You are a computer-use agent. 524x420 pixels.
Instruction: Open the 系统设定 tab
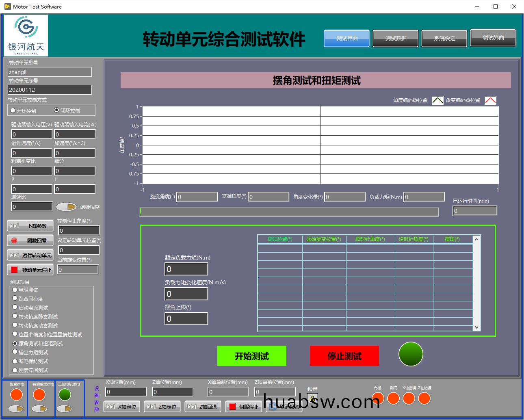[x=444, y=38]
